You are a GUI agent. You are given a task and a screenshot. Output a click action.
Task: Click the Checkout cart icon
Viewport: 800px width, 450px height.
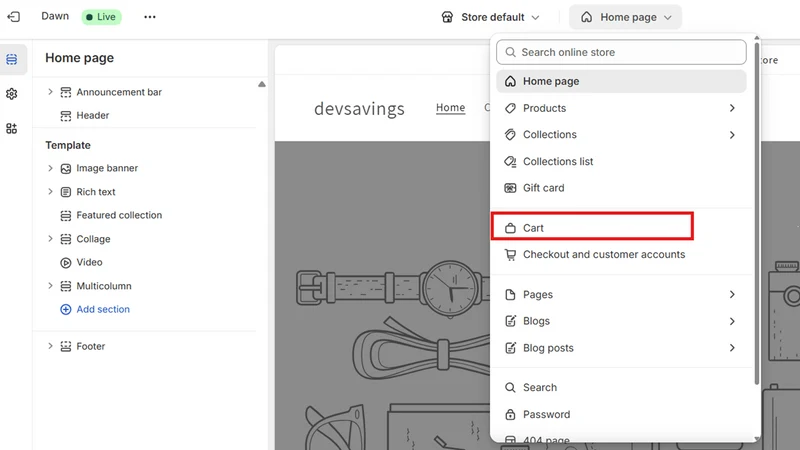(510, 255)
